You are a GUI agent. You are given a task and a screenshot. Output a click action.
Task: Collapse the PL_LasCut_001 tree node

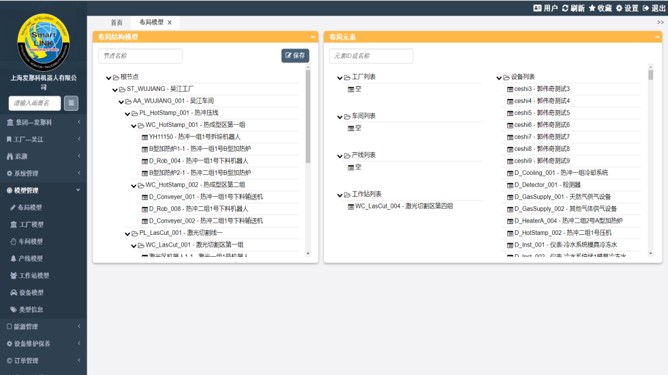click(x=127, y=234)
